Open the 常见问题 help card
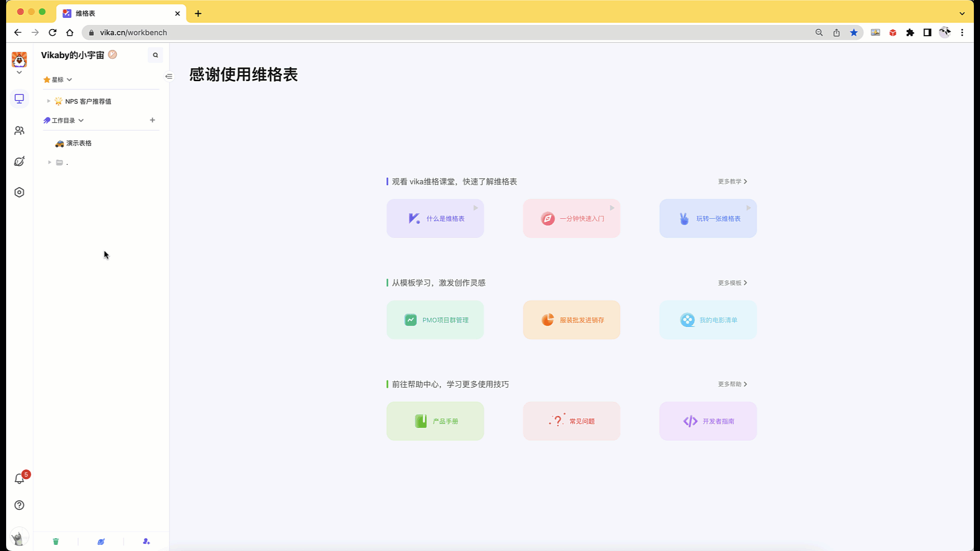 pyautogui.click(x=571, y=421)
